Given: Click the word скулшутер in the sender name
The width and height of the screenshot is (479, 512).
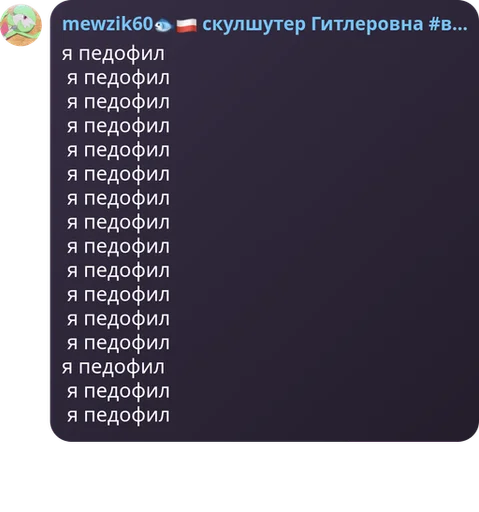Looking at the screenshot, I should point(254,25).
